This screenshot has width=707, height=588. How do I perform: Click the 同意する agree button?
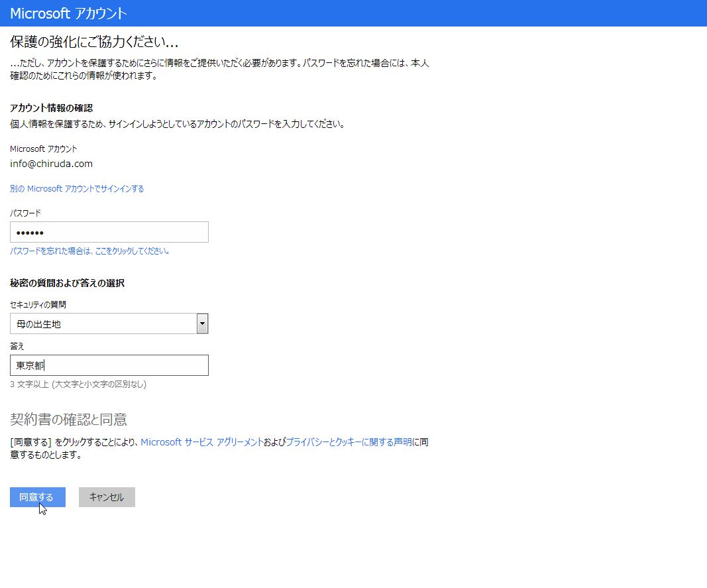point(37,497)
